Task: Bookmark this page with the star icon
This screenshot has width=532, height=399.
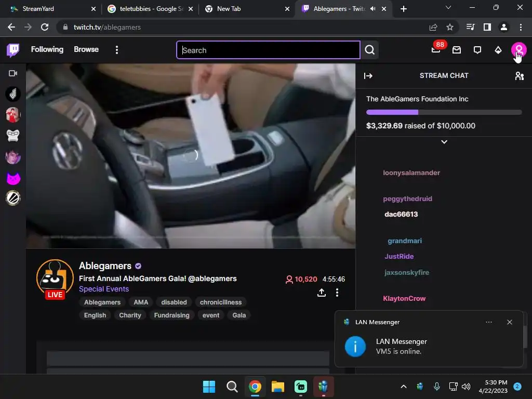Action: 450,27
